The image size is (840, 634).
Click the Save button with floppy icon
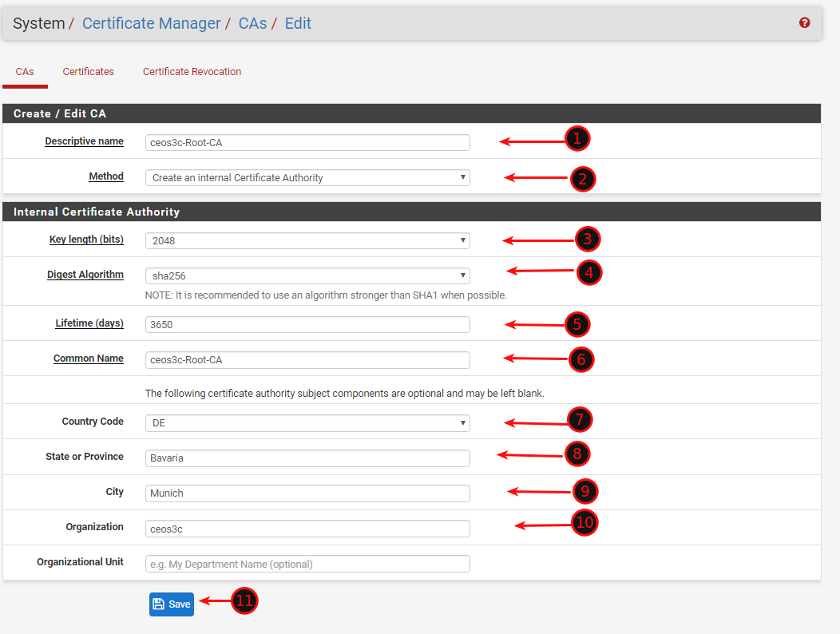pyautogui.click(x=172, y=604)
